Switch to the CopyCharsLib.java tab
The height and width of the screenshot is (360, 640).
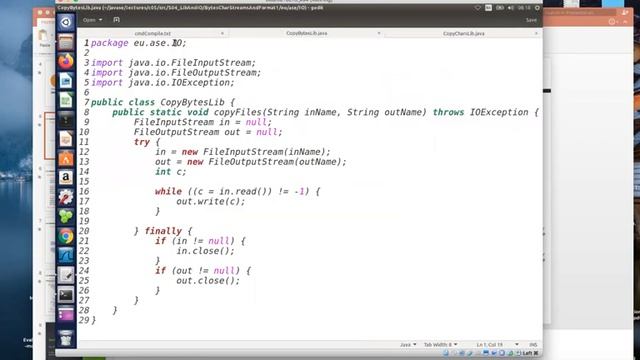463,33
